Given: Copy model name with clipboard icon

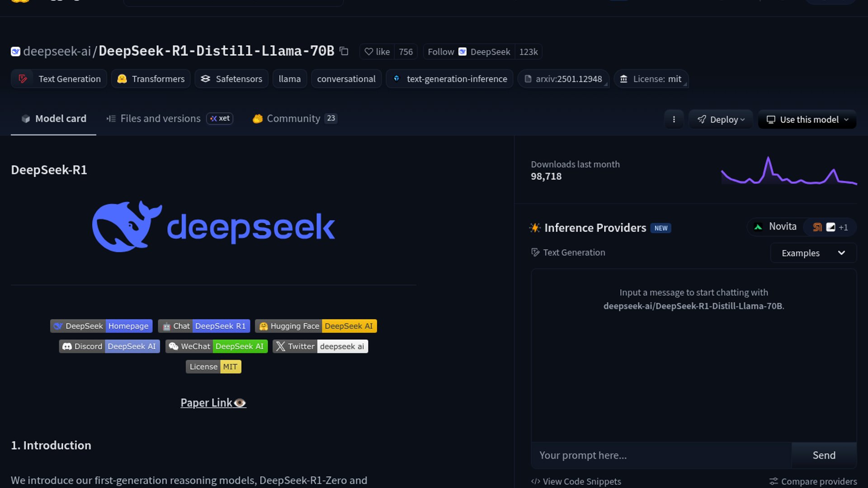Looking at the screenshot, I should pyautogui.click(x=344, y=51).
